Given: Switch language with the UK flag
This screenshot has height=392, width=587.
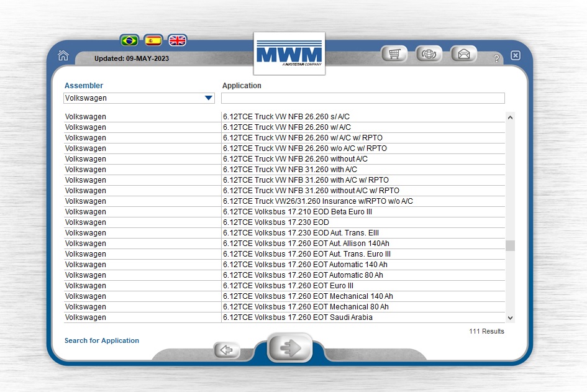Looking at the screenshot, I should (x=177, y=40).
